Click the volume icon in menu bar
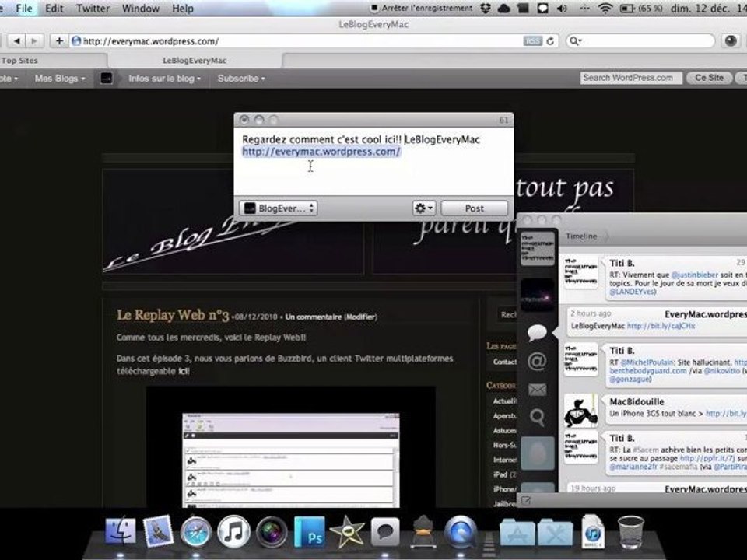The height and width of the screenshot is (560, 747). click(562, 8)
